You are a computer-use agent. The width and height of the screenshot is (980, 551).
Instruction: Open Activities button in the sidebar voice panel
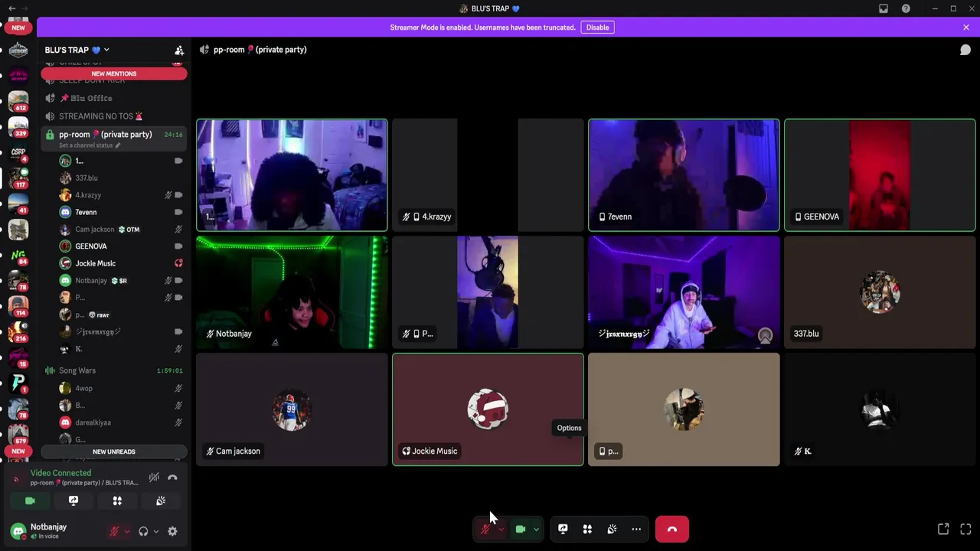click(117, 500)
